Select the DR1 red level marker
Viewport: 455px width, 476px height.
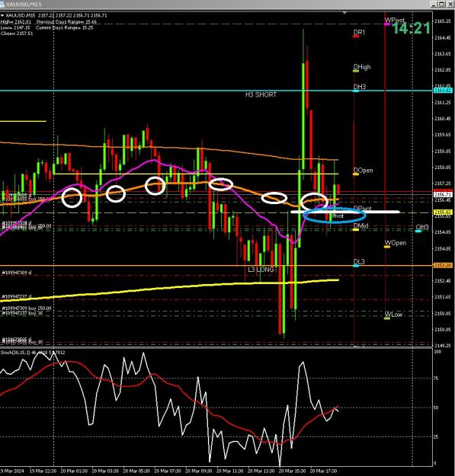356,37
